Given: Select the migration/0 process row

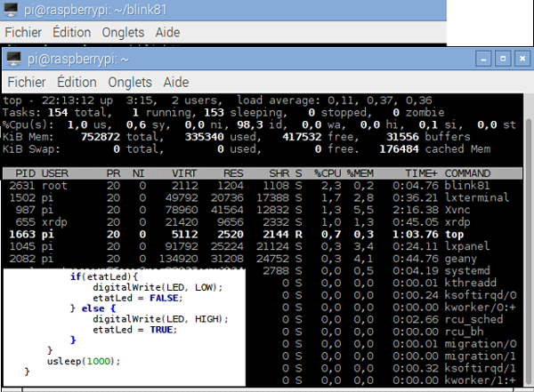Looking at the screenshot, I should pos(384,344).
